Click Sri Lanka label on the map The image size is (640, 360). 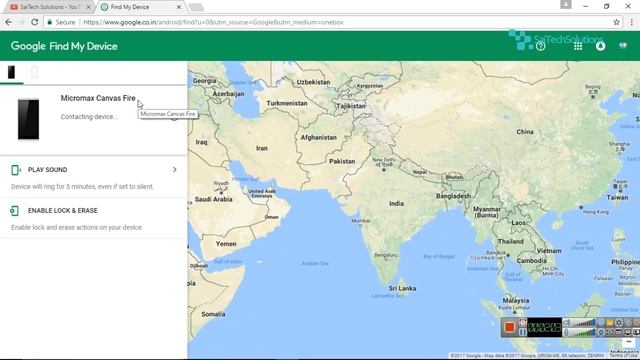pyautogui.click(x=402, y=288)
